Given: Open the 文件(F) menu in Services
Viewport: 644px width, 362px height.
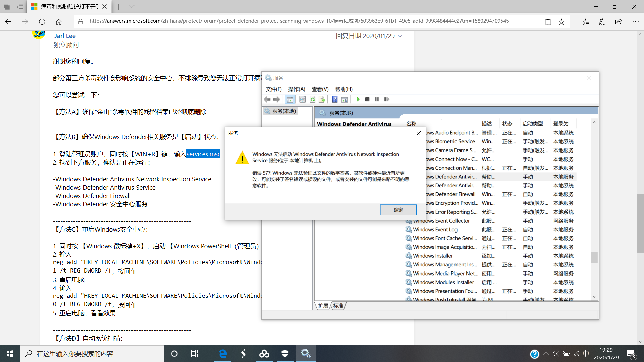Looking at the screenshot, I should tap(274, 89).
